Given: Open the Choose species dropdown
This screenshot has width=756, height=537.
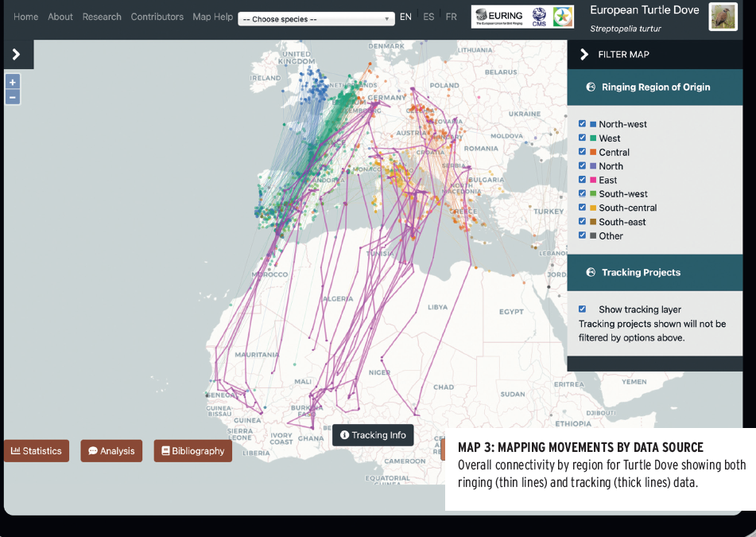Looking at the screenshot, I should pyautogui.click(x=316, y=19).
